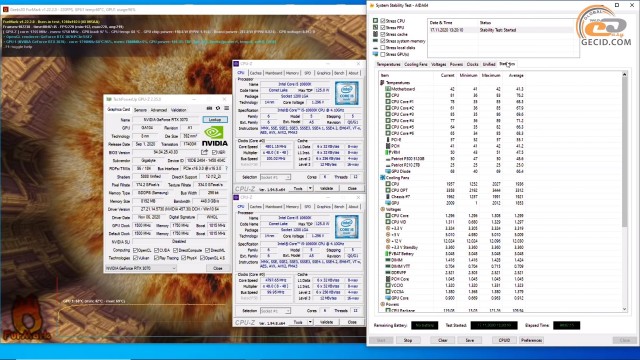
Task: Switch to Clocks tab in AIDA64
Action: tap(472, 64)
